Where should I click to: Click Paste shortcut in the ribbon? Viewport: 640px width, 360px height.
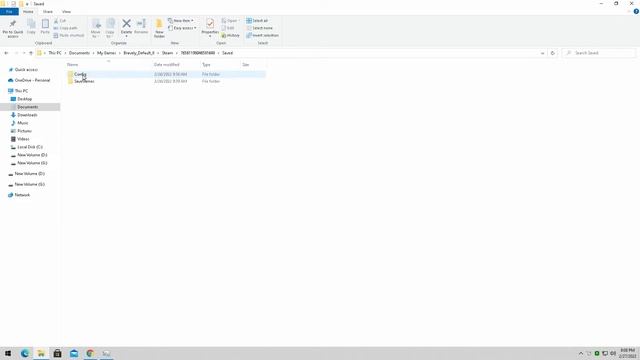pos(69,36)
